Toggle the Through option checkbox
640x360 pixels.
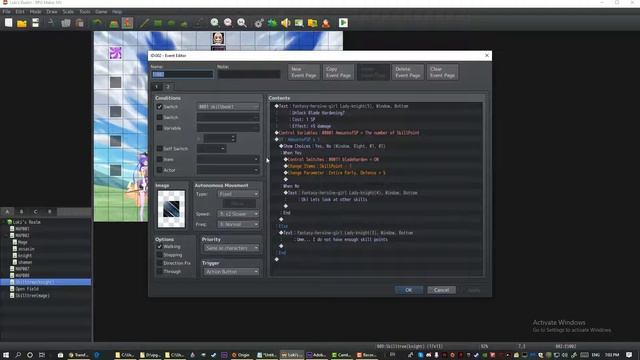[160, 271]
